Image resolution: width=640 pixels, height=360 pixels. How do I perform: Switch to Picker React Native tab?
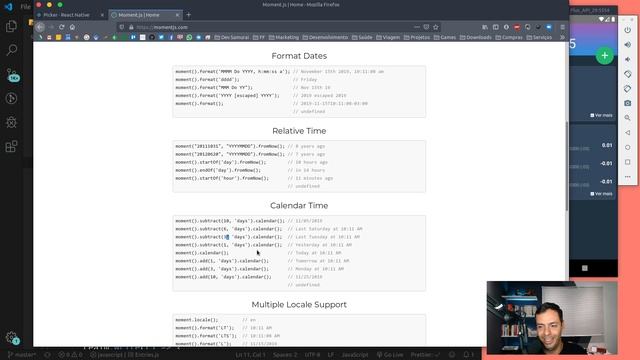(69, 15)
